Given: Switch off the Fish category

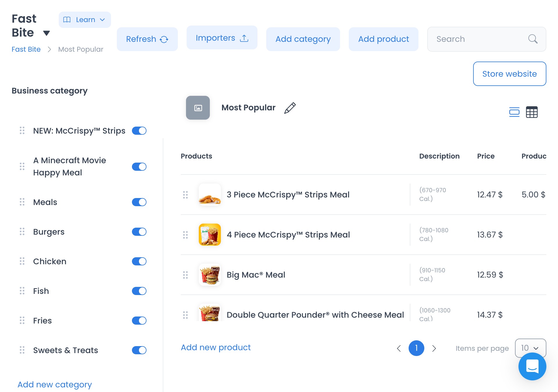Looking at the screenshot, I should 139,291.
